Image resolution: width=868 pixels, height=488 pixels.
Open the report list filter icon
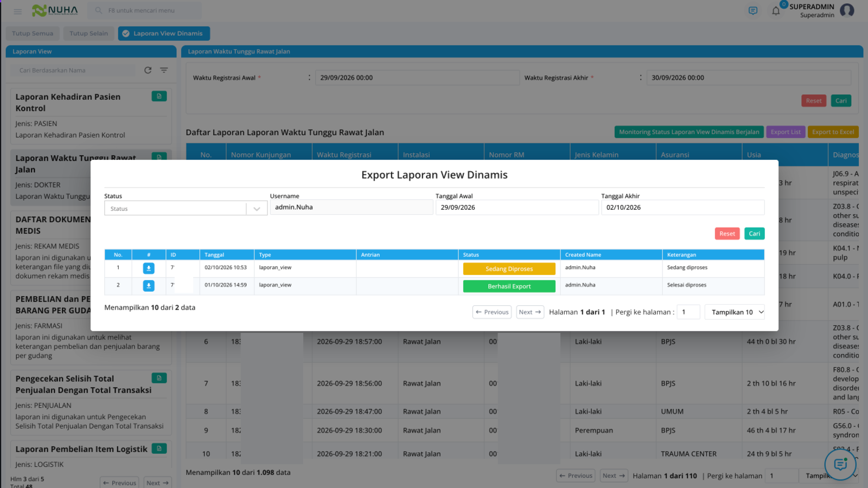[x=164, y=70]
